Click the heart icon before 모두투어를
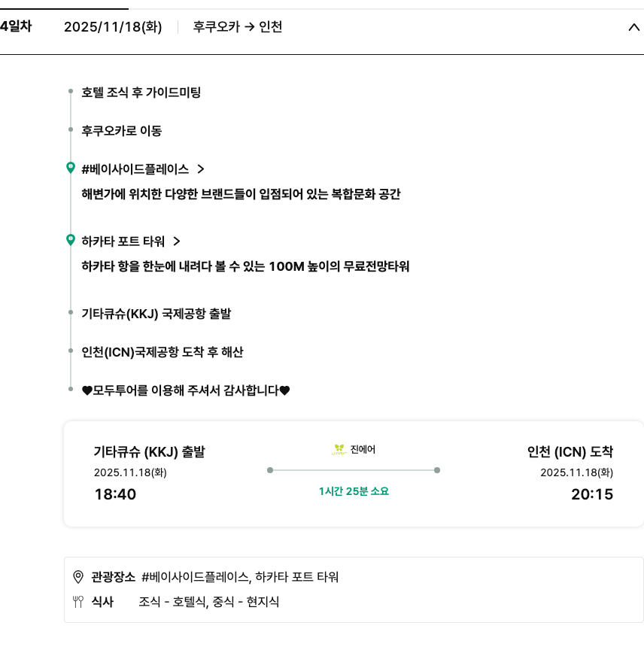This screenshot has height=653, width=644. point(87,390)
